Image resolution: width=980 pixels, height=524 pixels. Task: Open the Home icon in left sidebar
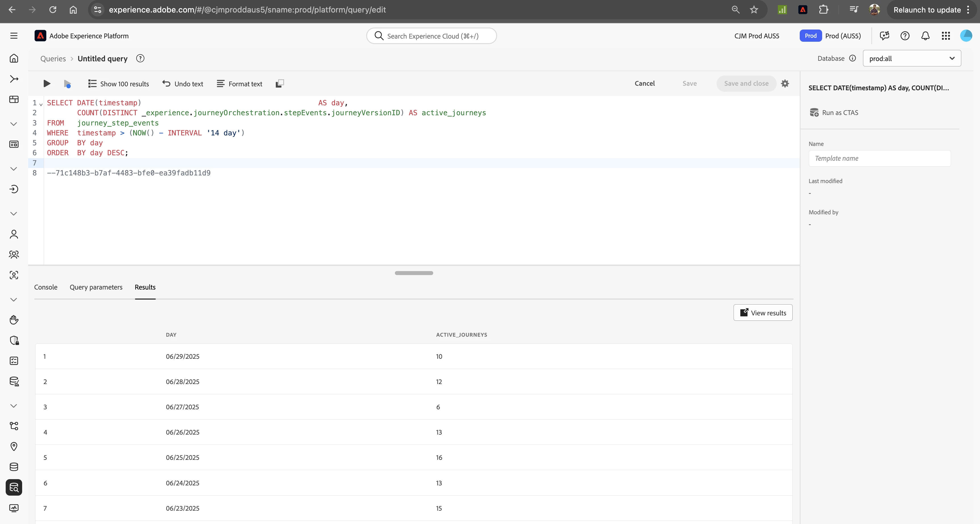14,58
